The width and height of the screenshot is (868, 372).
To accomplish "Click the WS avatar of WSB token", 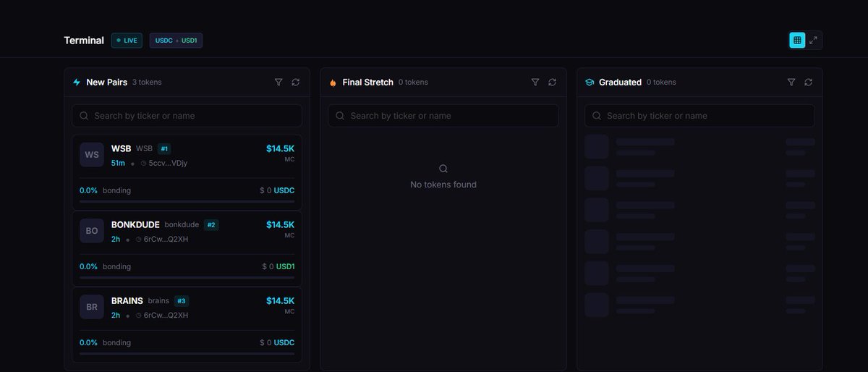I will 92,155.
